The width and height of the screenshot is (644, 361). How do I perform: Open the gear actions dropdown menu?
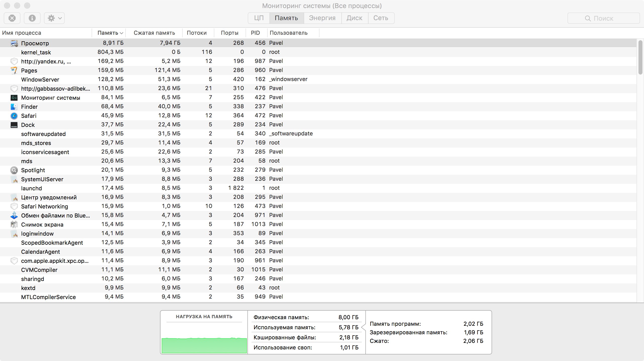tap(54, 18)
